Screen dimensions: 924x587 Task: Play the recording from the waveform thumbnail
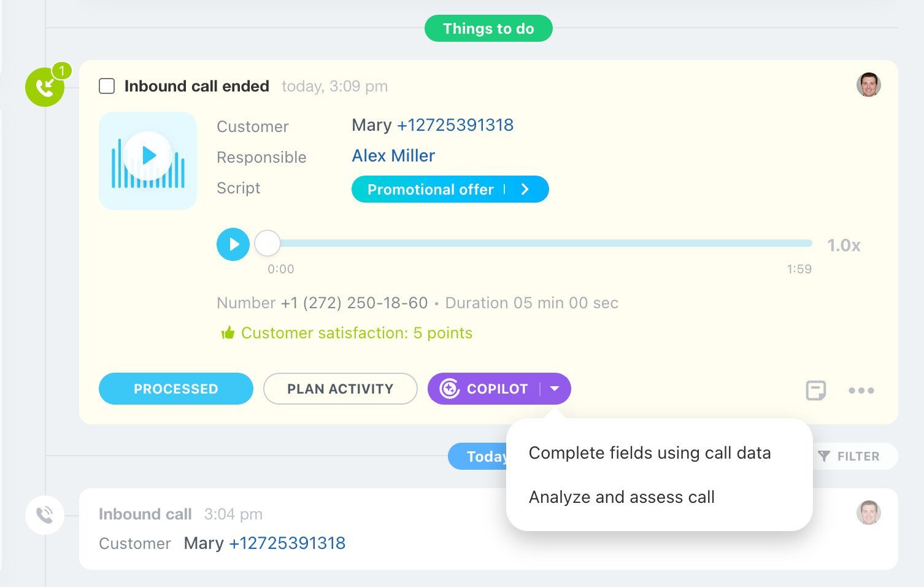click(148, 155)
